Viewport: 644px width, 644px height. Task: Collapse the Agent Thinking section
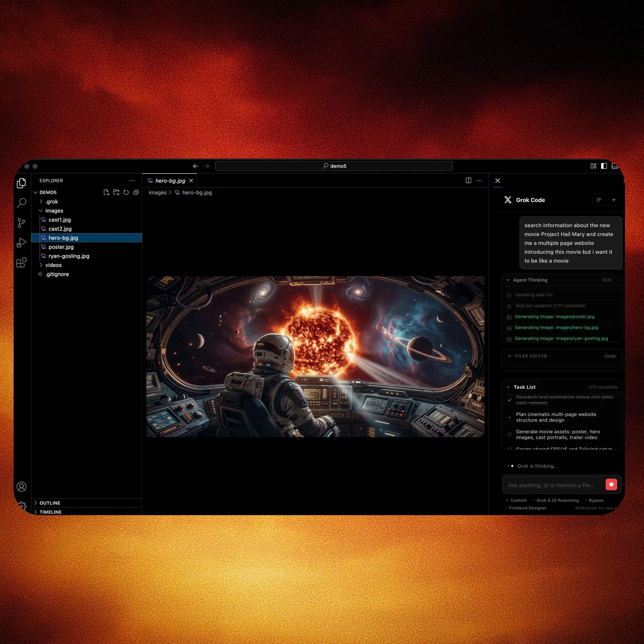[x=530, y=280]
